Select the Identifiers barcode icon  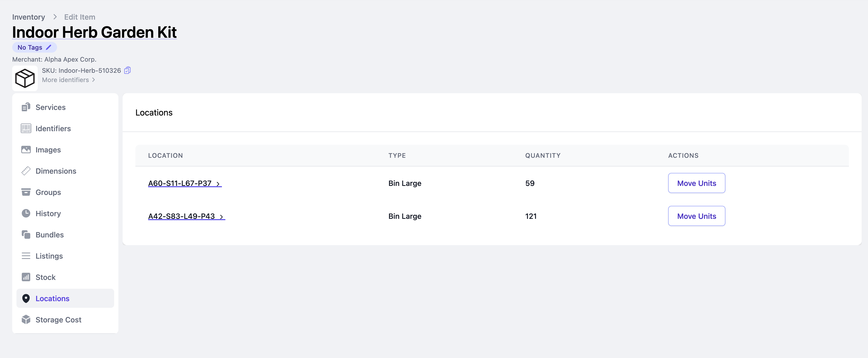point(26,129)
